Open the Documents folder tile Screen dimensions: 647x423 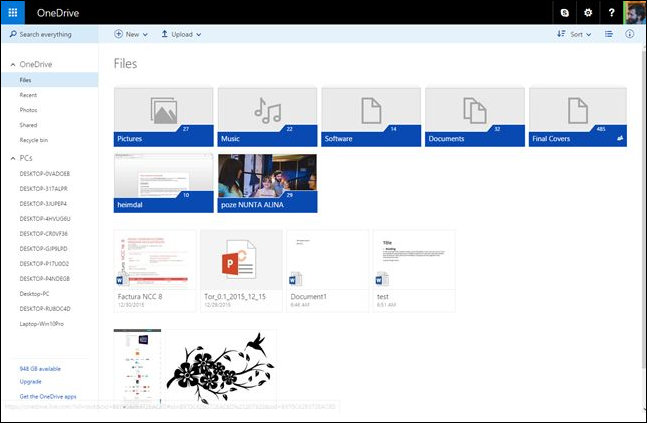pos(475,117)
